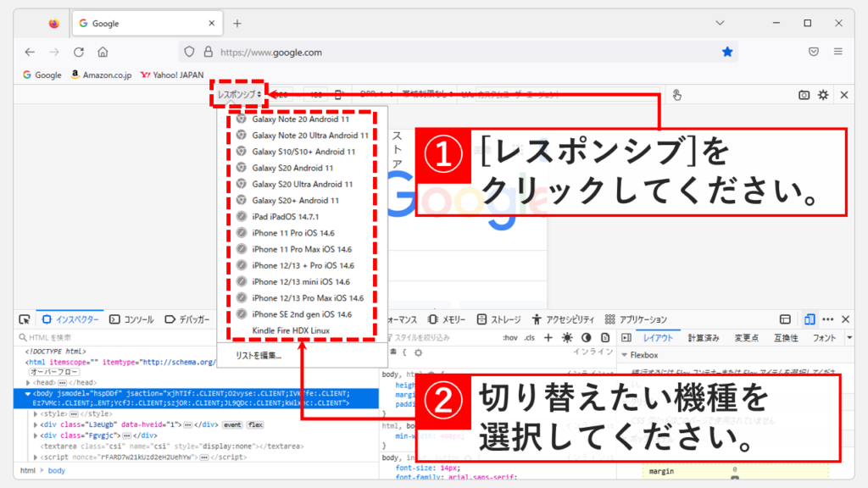Image resolution: width=868 pixels, height=488 pixels.
Task: Toggle the responsive design mode icon in DevTools
Action: [810, 319]
